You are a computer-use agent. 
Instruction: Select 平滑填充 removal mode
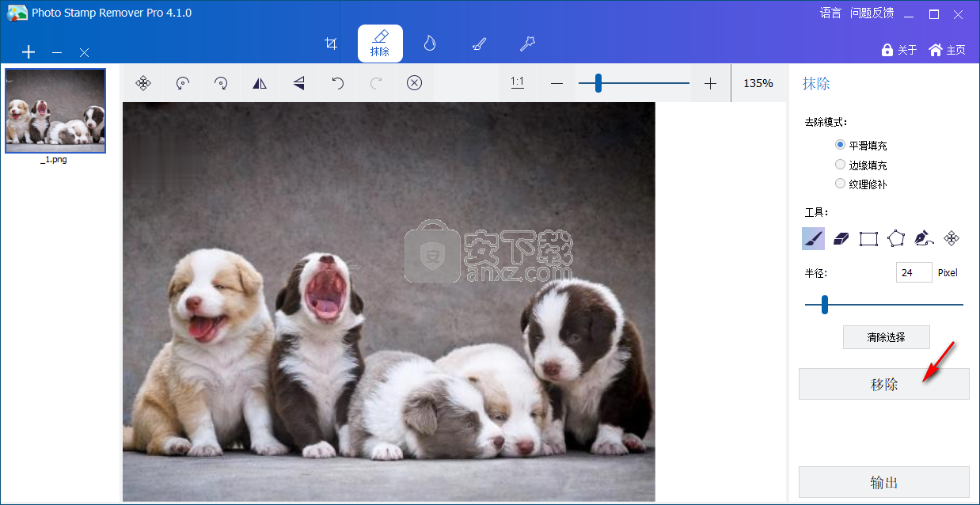click(x=841, y=145)
